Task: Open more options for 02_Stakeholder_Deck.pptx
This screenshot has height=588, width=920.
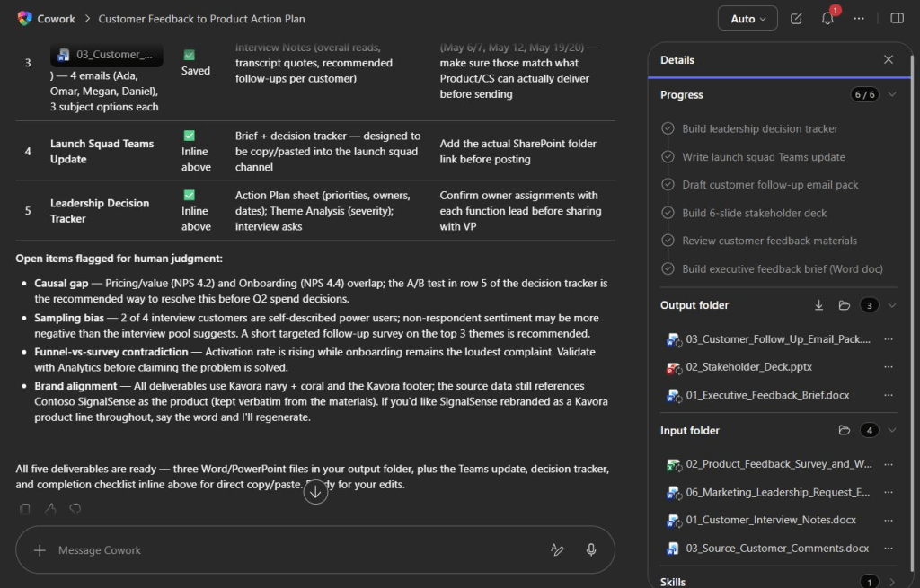Action: 889,367
